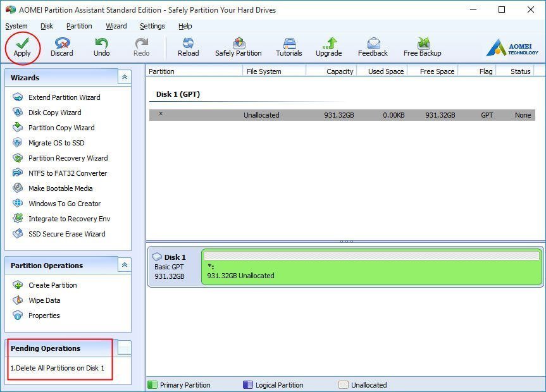Open the Tutorials toolbar item
The image size is (546, 392).
click(x=289, y=47)
